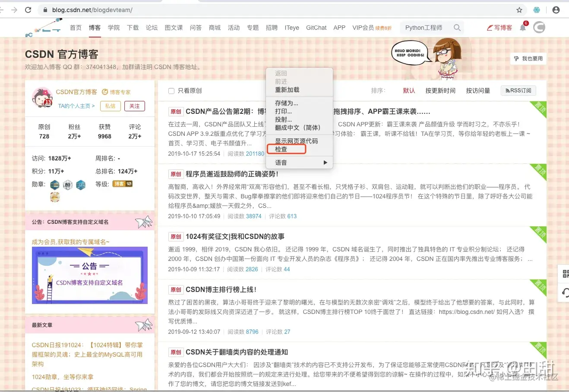This screenshot has height=392, width=569.
Task: Click the 写博客 button
Action: 499,28
